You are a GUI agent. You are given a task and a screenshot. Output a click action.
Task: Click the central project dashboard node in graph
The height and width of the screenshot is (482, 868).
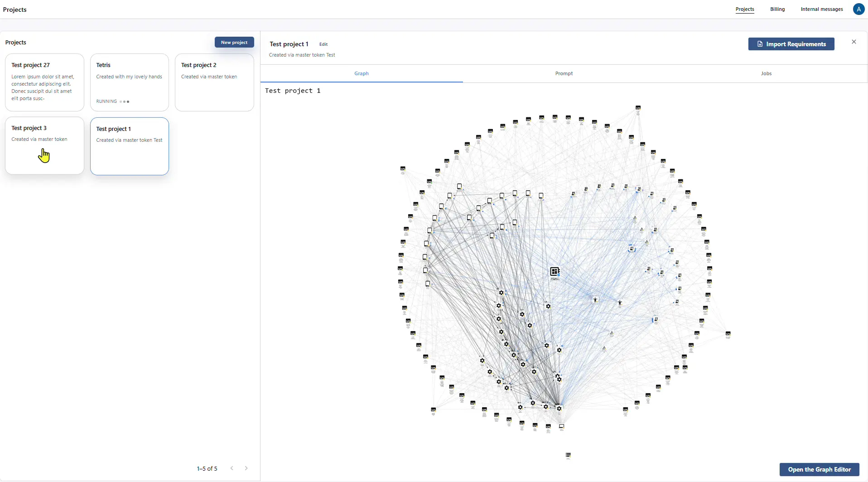[555, 272]
